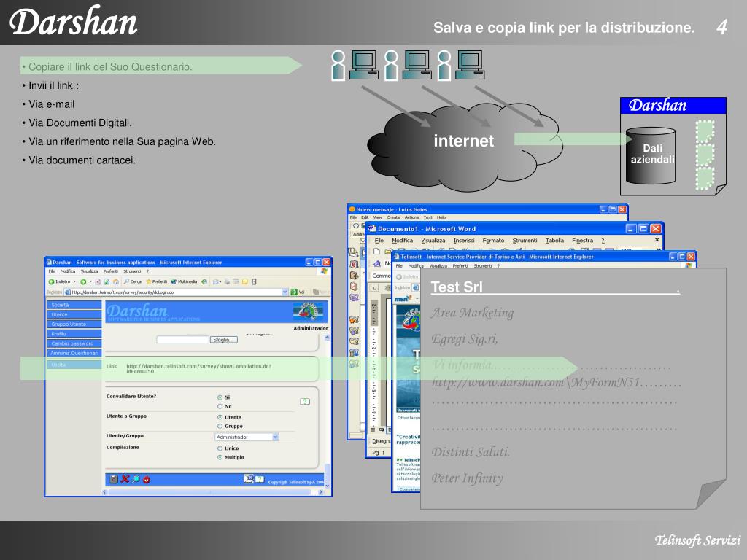Image resolution: width=747 pixels, height=560 pixels.
Task: Click the file path field beside Sfoglia
Action: pos(183,340)
